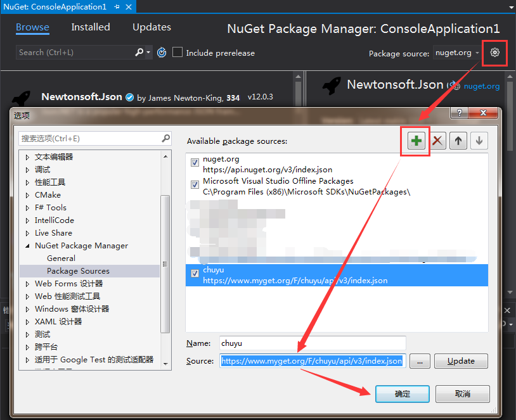Click the 确定 button
Screen dimensions: 516x420
click(402, 393)
